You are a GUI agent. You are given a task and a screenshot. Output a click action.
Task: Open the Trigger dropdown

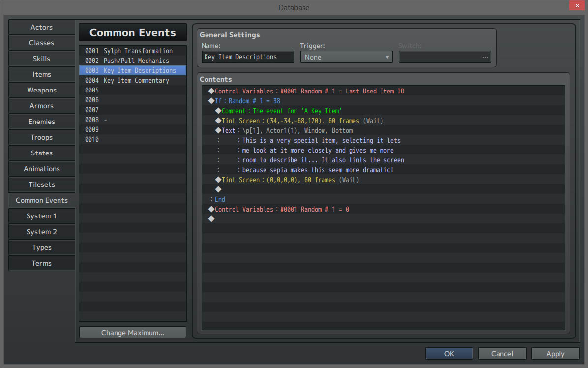pos(346,57)
